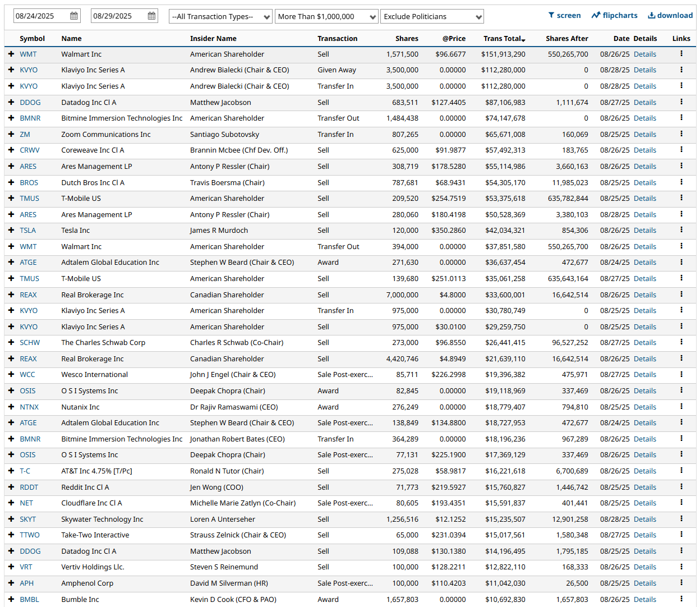Open Details for Amphenol Corp transaction
Image resolution: width=700 pixels, height=607 pixels.
(x=645, y=583)
